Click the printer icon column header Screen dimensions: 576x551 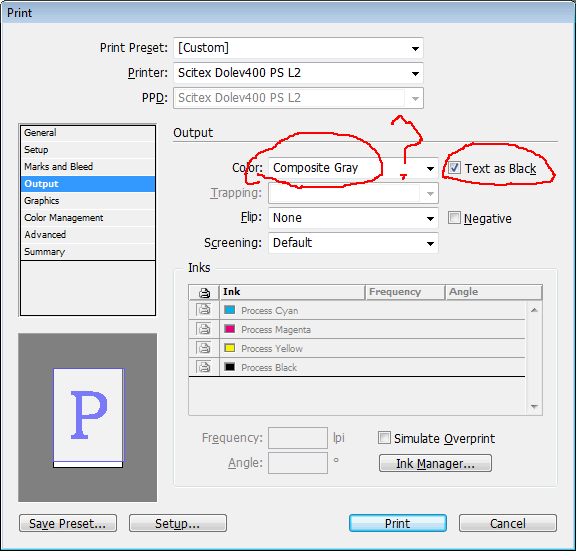pos(204,292)
